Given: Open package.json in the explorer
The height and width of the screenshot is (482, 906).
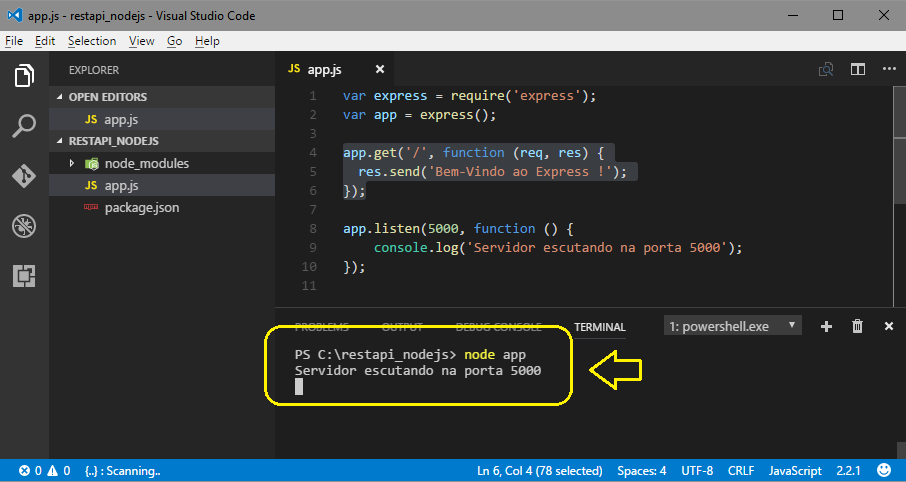Looking at the screenshot, I should 162,207.
